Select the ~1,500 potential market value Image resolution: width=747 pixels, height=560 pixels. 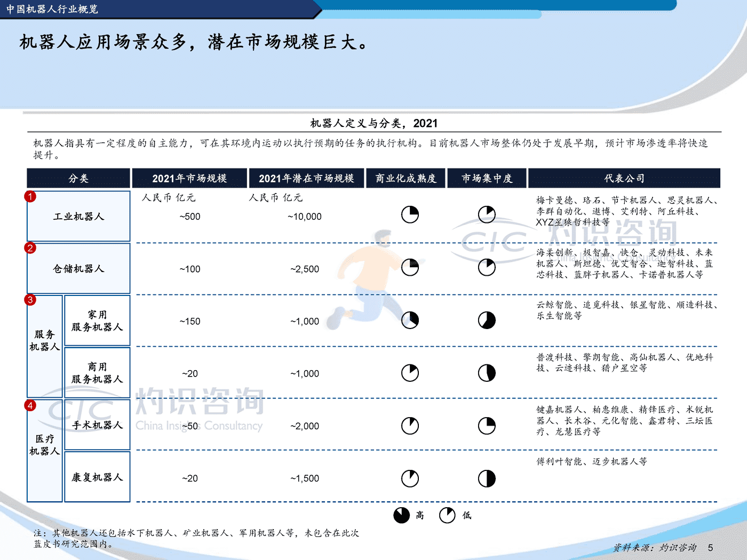click(305, 478)
